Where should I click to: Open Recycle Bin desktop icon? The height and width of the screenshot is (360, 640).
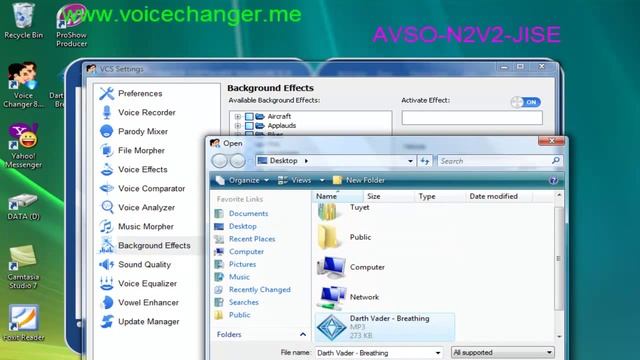24,21
